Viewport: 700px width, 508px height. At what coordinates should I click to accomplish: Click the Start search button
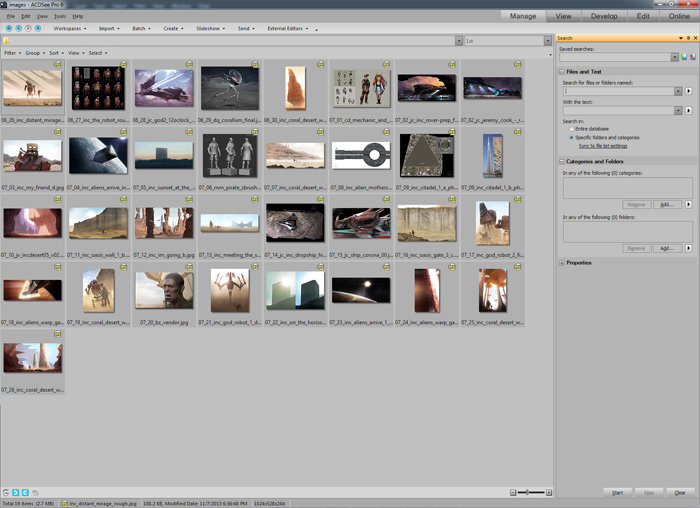pyautogui.click(x=620, y=492)
